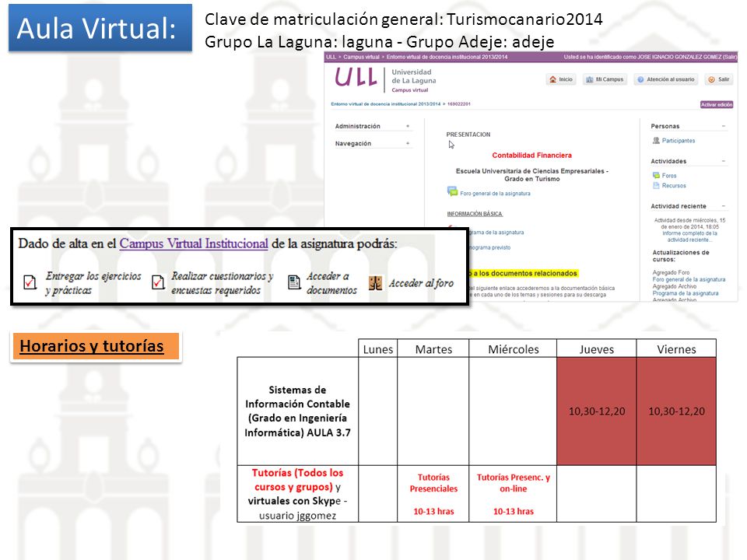Collapse the Actividades block

click(724, 161)
